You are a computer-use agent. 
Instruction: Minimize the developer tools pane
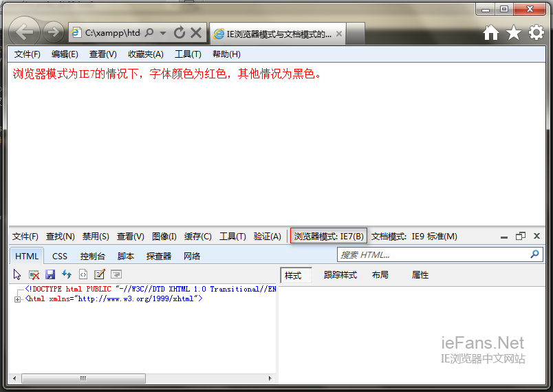click(504, 237)
